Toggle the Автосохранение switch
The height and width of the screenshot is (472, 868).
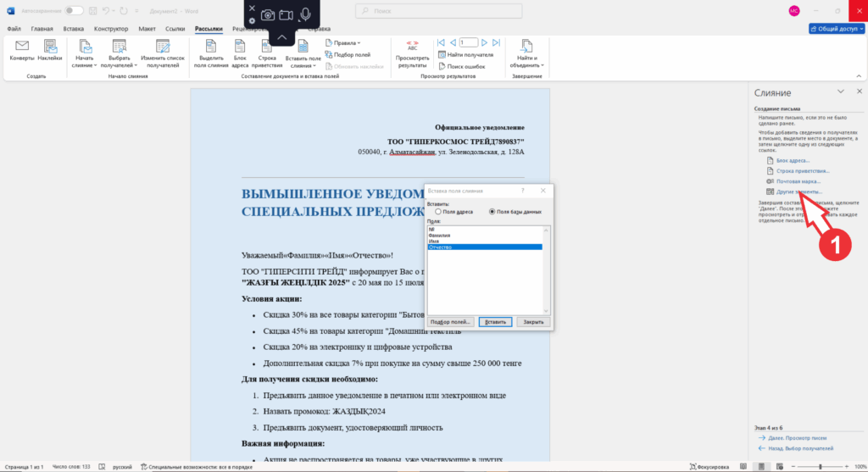click(x=74, y=11)
